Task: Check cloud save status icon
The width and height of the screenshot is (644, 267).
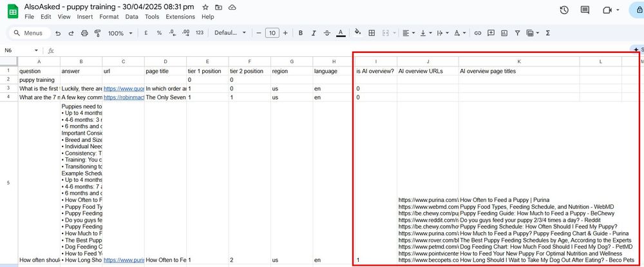Action: (x=232, y=7)
